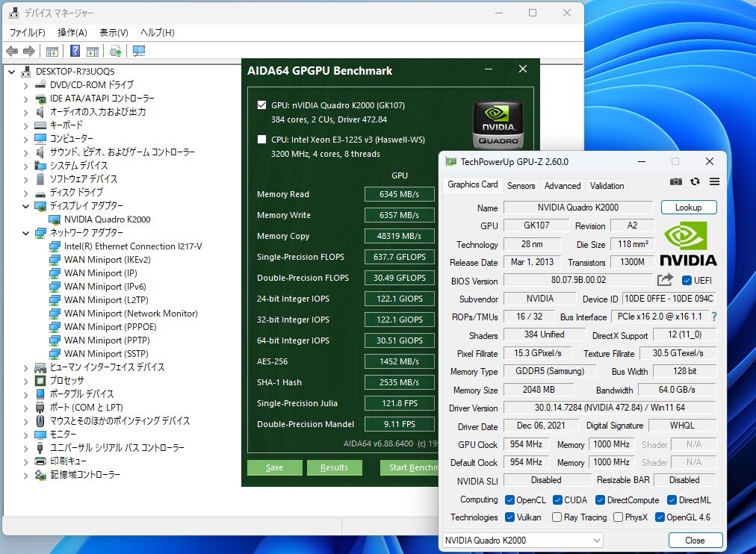
Task: Toggle the DirectML checkbox
Action: pyautogui.click(x=672, y=500)
